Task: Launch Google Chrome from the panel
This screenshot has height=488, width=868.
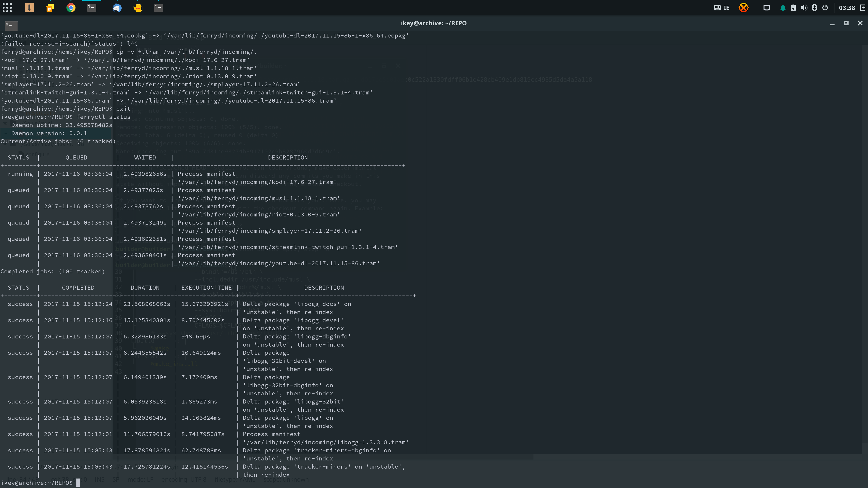Action: [71, 8]
